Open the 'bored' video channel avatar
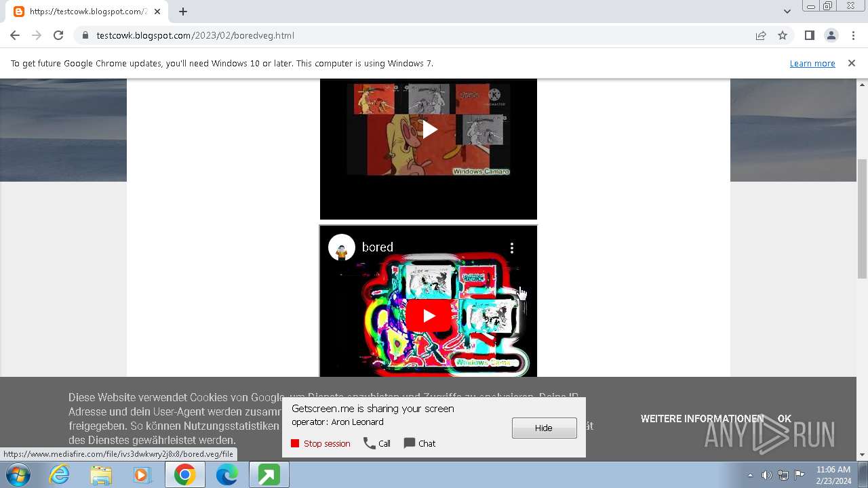This screenshot has width=868, height=488. coord(342,247)
